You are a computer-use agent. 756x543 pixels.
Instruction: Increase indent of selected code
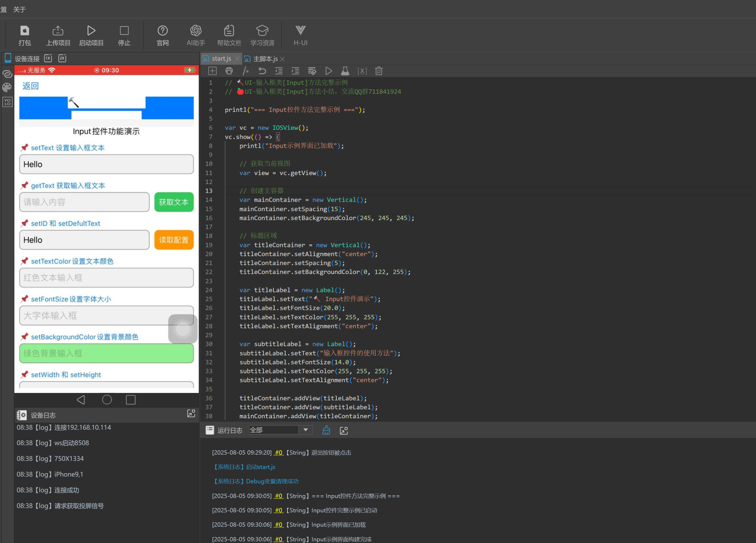(x=295, y=71)
